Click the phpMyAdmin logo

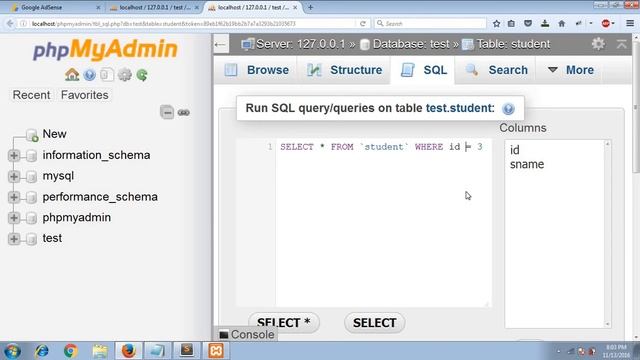point(105,49)
